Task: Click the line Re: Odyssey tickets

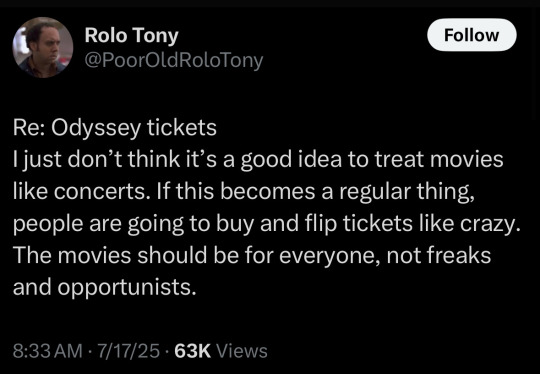Action: 115,128
